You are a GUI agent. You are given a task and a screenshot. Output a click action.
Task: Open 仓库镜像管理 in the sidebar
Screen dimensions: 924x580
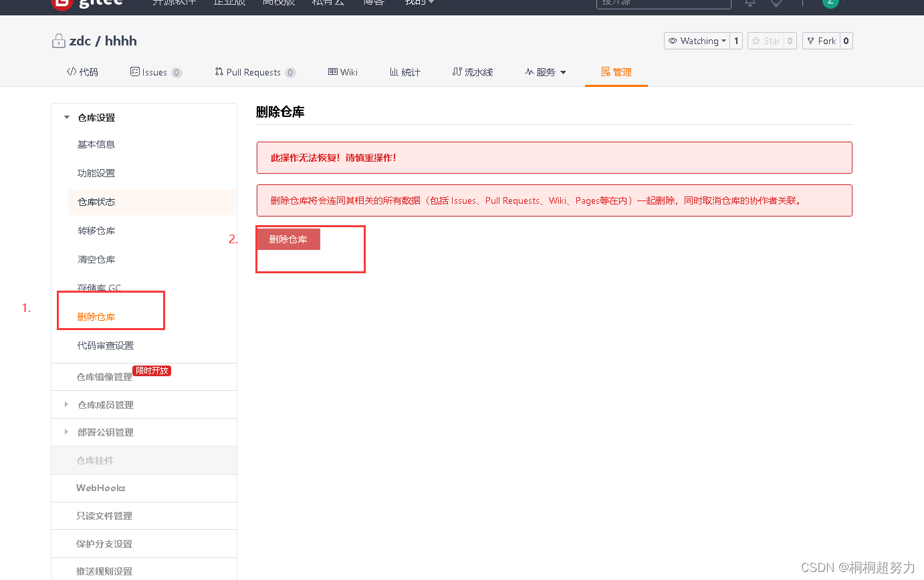pyautogui.click(x=104, y=377)
